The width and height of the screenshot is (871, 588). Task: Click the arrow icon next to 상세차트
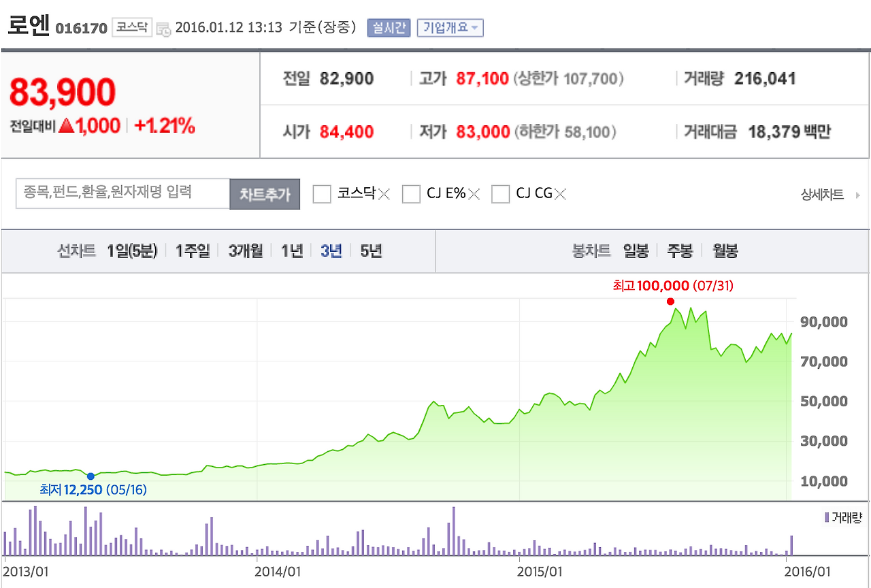tap(859, 194)
